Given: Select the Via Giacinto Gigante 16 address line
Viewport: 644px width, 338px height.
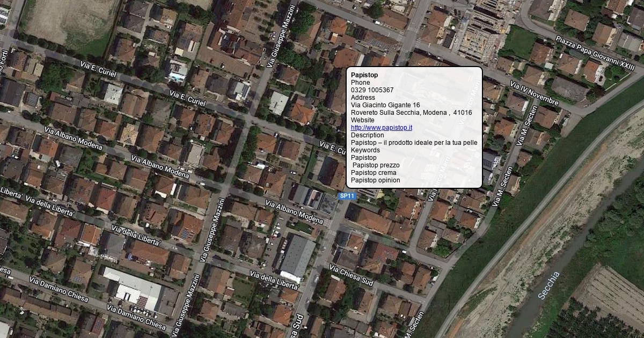Looking at the screenshot, I should [x=385, y=105].
